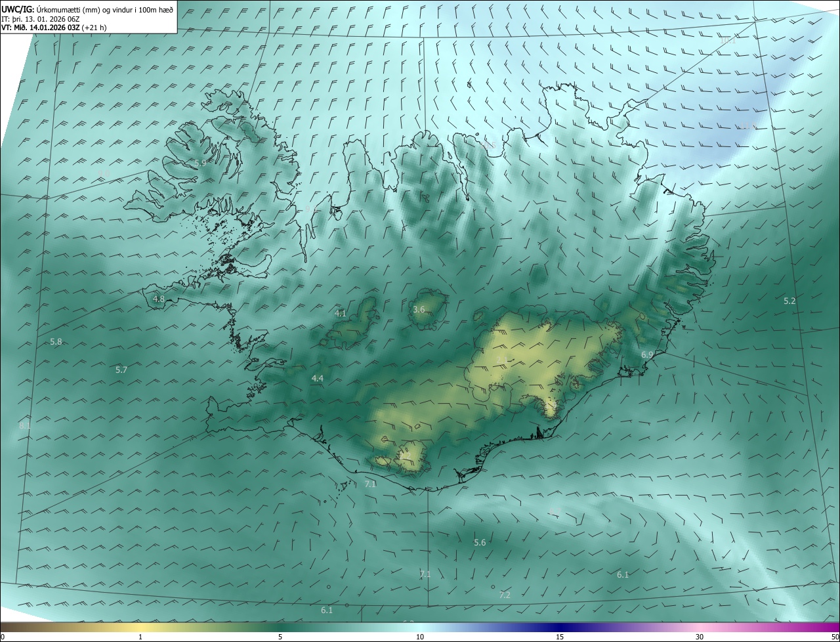Image resolution: width=840 pixels, height=642 pixels.
Task: Click the 5.2 value on the map
Action: (789, 301)
